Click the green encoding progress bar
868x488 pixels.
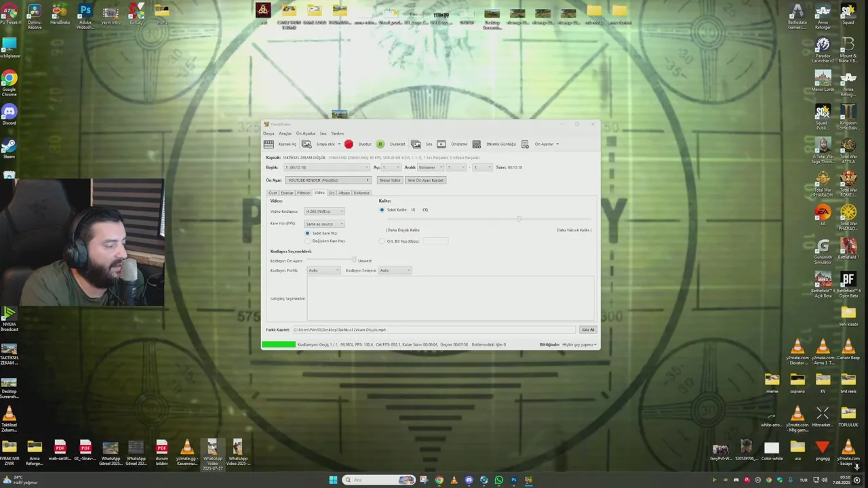(x=279, y=344)
